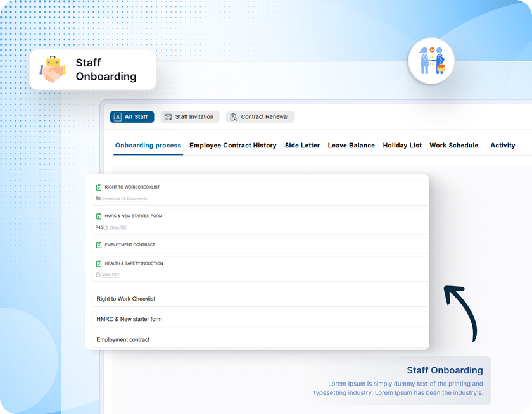Click folder icon next to Download All Documents
The image size is (532, 414).
(98, 198)
